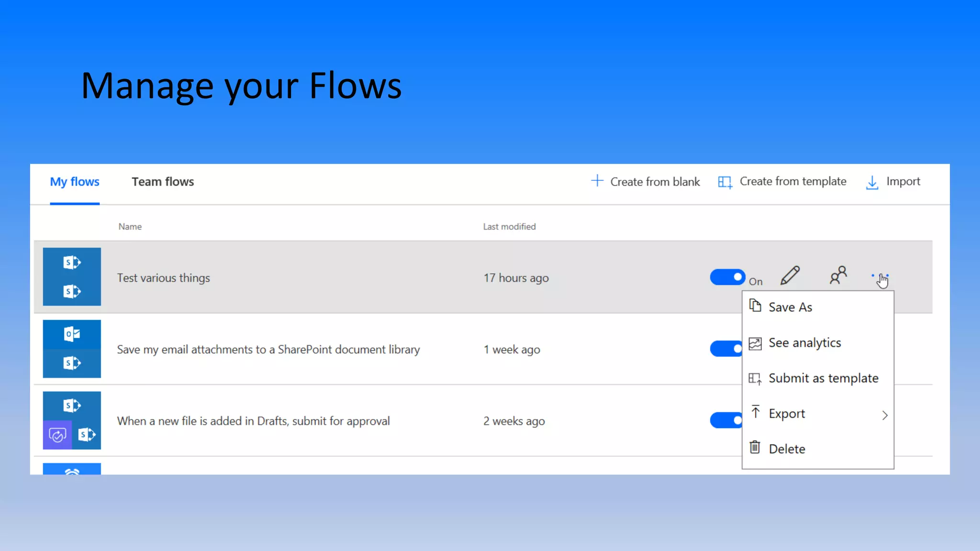Click the Name column header
The image size is (980, 551).
point(130,227)
